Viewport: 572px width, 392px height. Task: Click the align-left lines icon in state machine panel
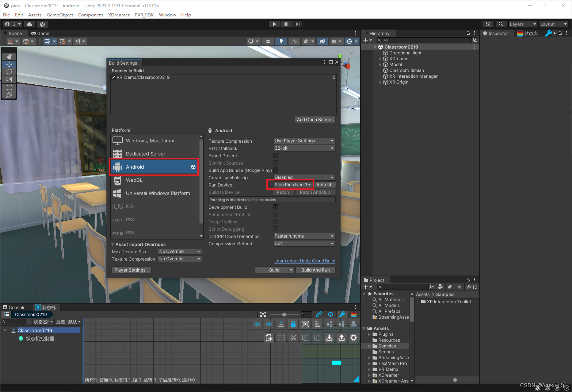point(317,324)
